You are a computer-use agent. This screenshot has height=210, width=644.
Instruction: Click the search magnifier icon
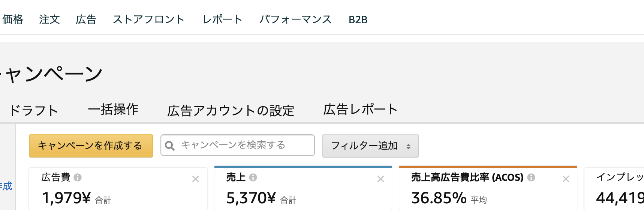170,145
